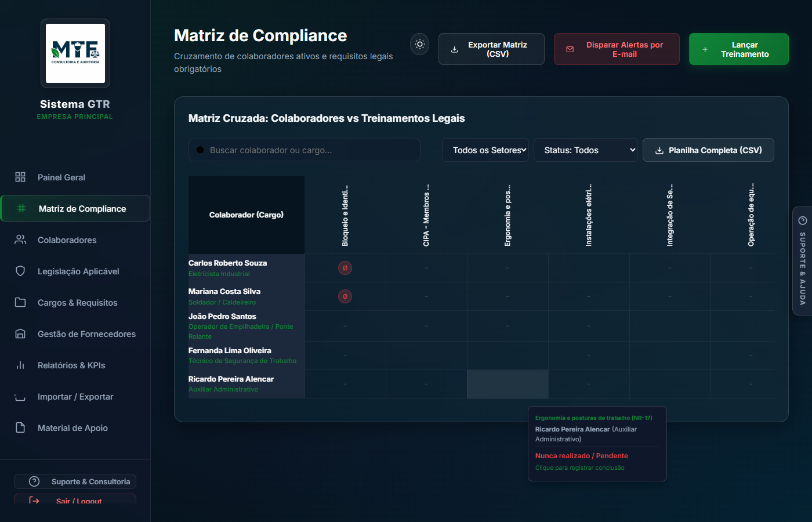Select Matriz de Compliance menu item
The image size is (812, 522).
click(75, 208)
